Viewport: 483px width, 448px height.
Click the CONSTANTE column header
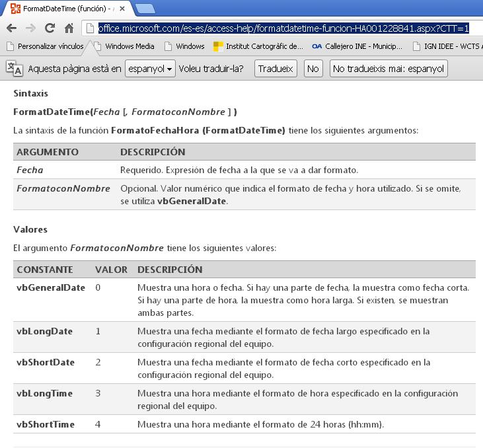45,270
